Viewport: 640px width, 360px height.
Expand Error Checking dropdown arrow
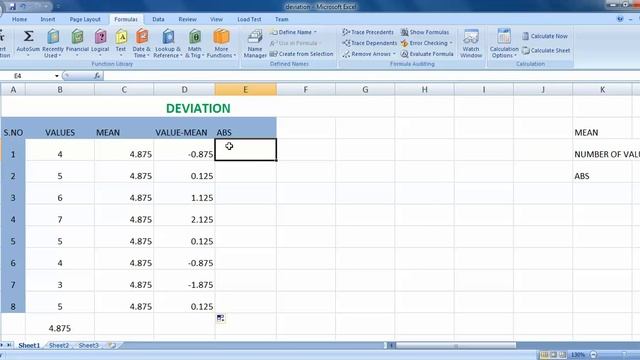coord(451,43)
